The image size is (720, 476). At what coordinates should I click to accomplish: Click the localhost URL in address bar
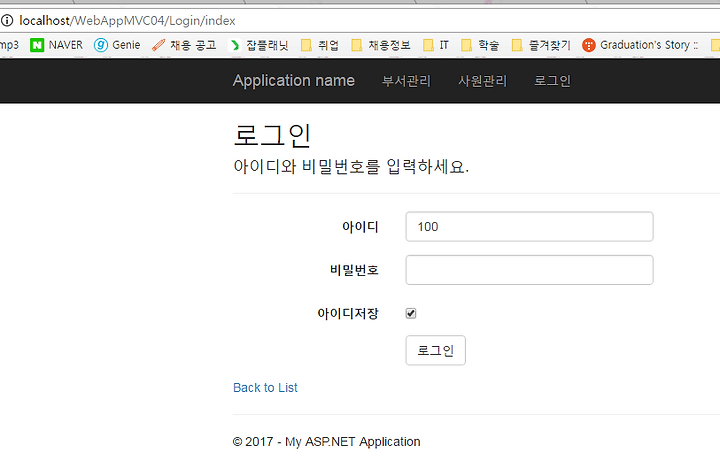pos(127,21)
